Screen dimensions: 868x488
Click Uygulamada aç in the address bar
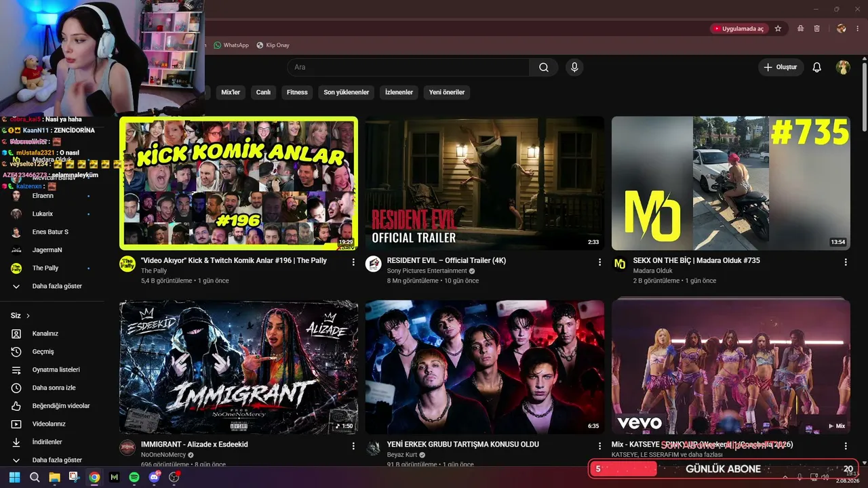point(738,28)
